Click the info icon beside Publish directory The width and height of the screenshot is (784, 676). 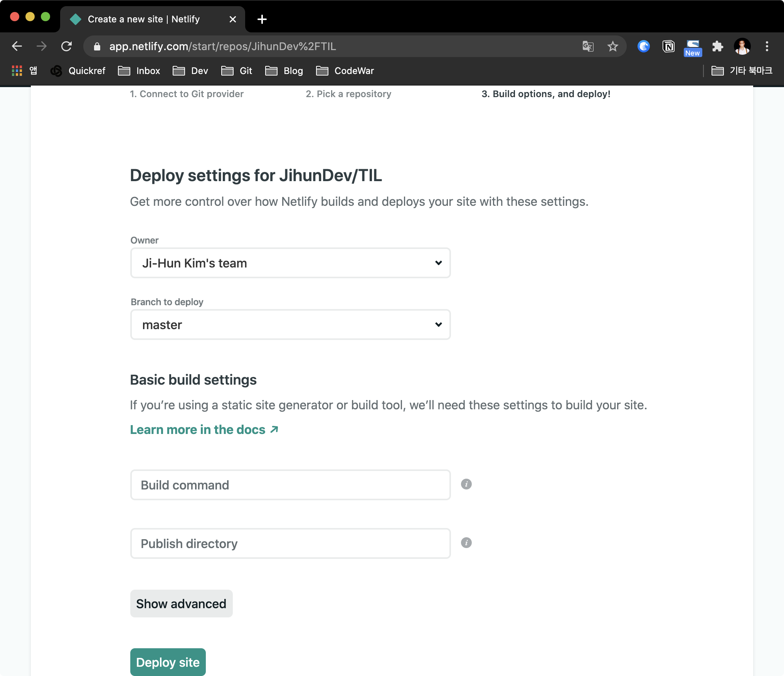(x=466, y=543)
